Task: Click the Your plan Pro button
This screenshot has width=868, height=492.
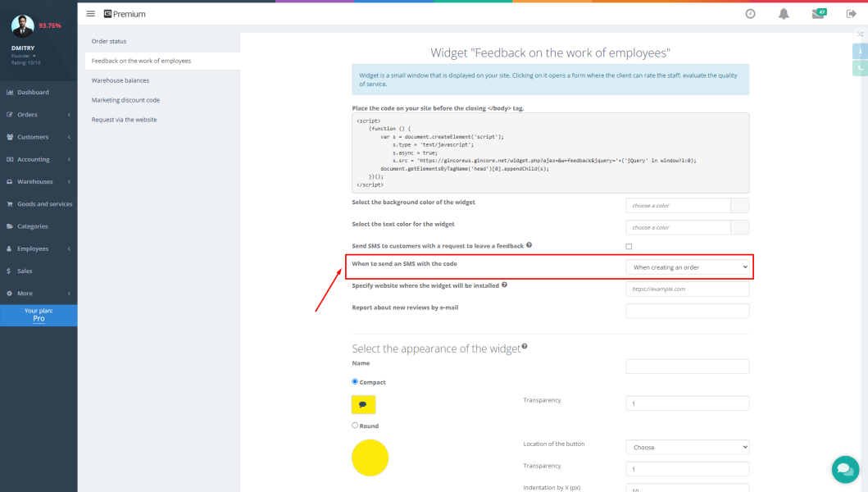Action: tap(39, 315)
